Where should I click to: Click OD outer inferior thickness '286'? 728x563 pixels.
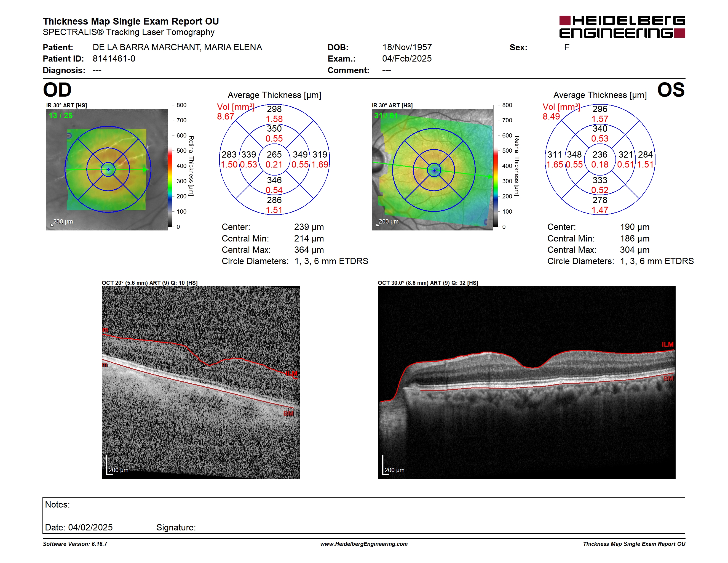(x=274, y=200)
